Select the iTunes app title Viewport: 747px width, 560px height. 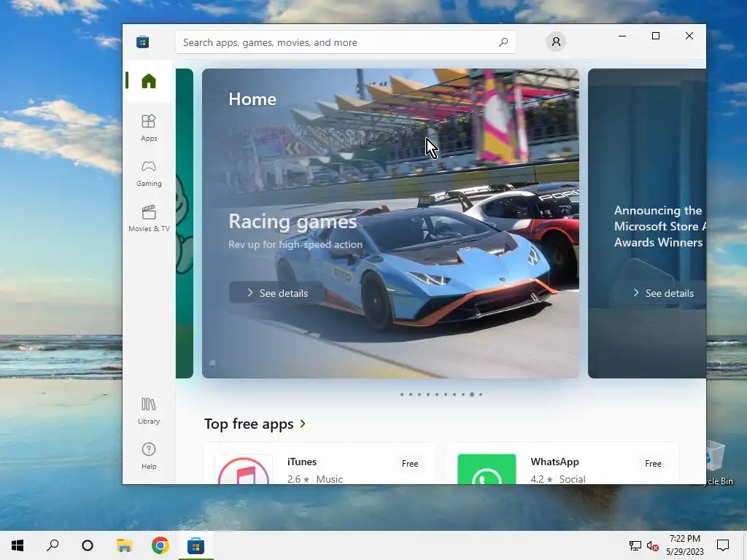click(x=301, y=462)
